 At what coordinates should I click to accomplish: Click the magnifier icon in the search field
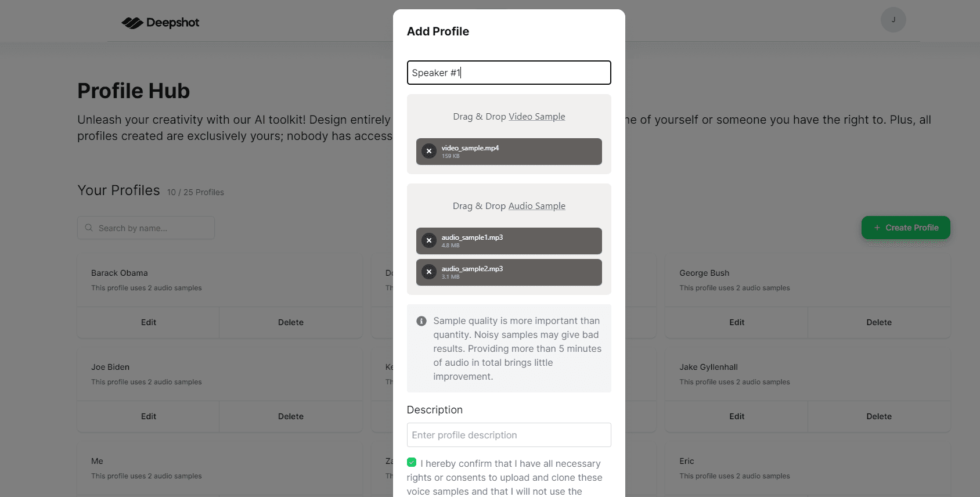coord(88,228)
